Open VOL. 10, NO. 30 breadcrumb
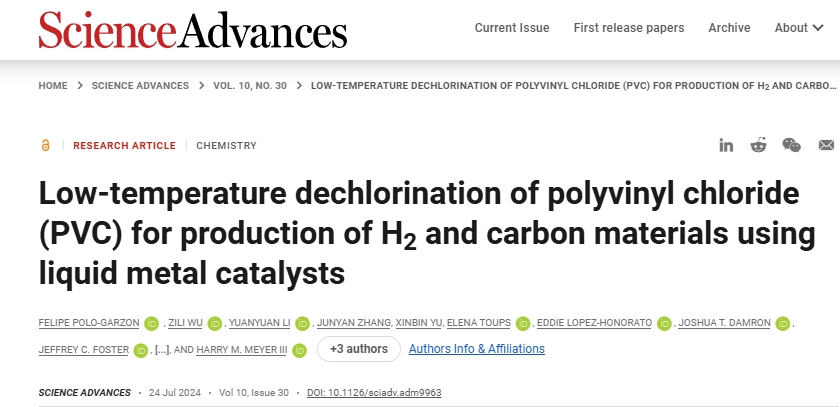 [x=250, y=86]
